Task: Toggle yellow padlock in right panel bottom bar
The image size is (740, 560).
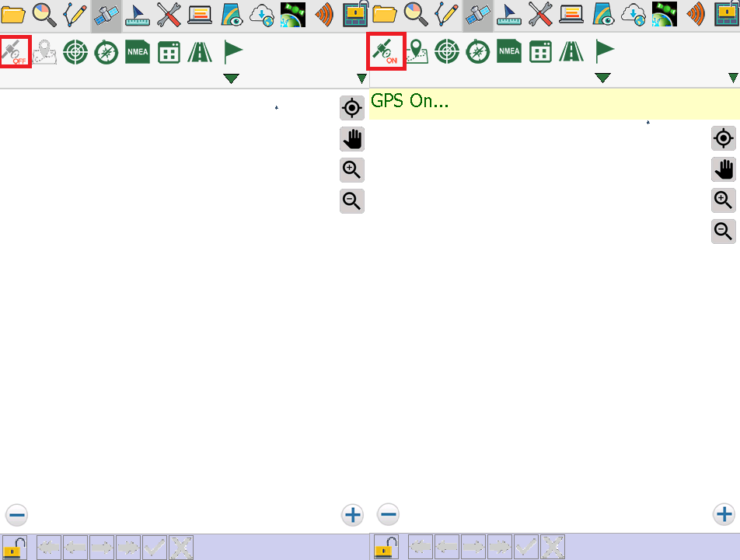Action: click(386, 548)
